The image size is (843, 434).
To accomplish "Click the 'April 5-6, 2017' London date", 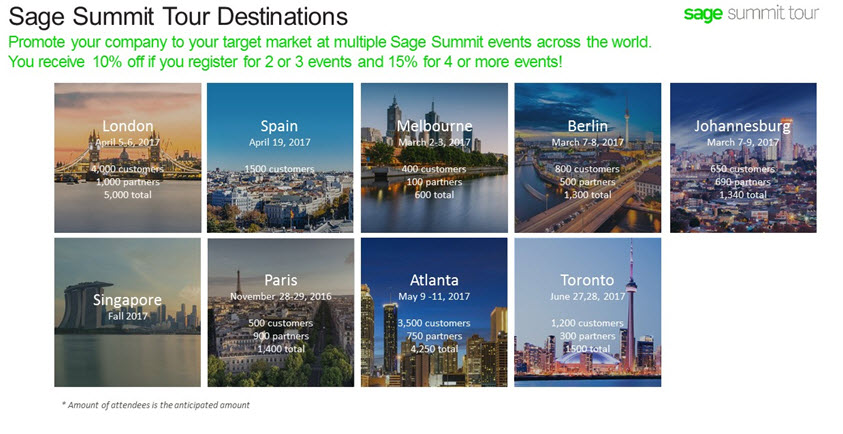I will pos(127,143).
